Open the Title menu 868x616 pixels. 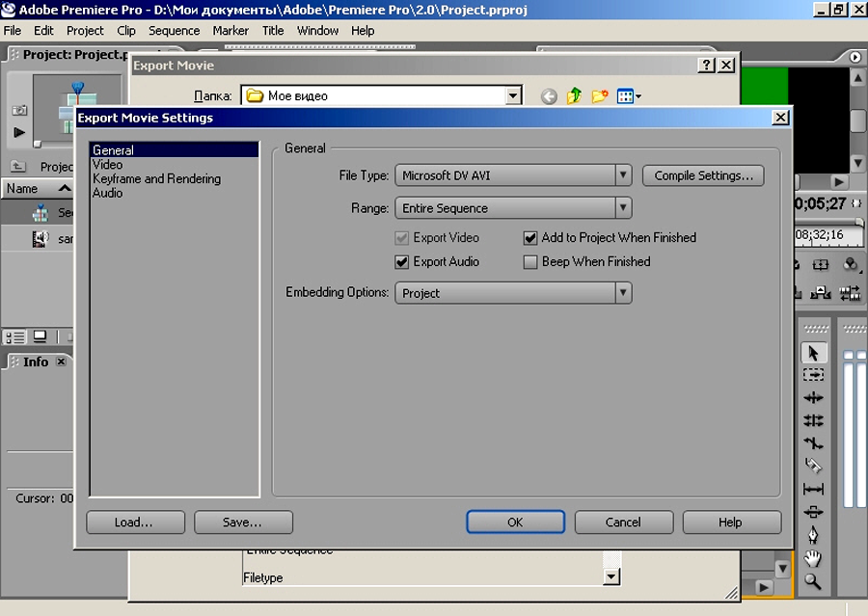(x=273, y=31)
